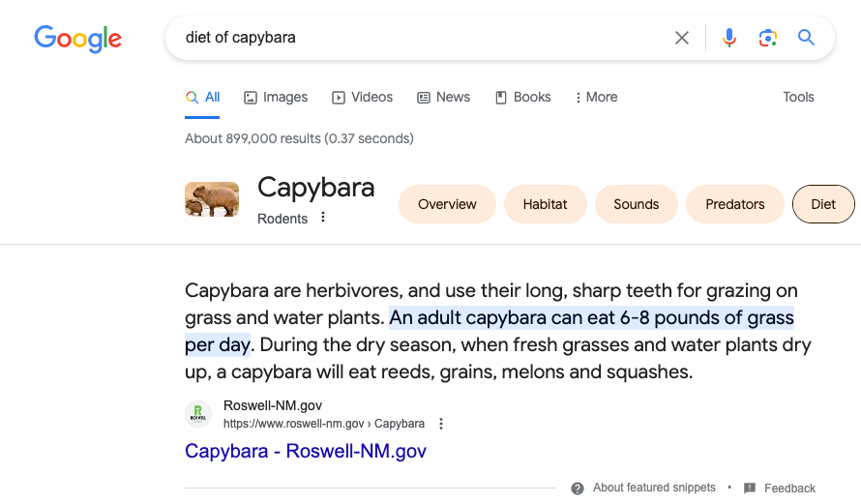Switch to the Videos tab

[363, 97]
